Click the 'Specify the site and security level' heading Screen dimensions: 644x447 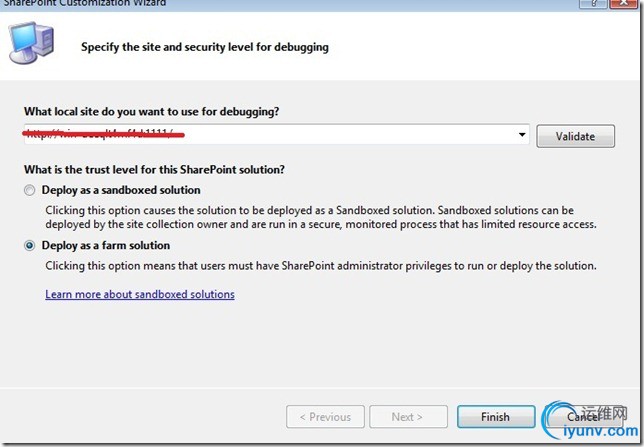point(204,47)
